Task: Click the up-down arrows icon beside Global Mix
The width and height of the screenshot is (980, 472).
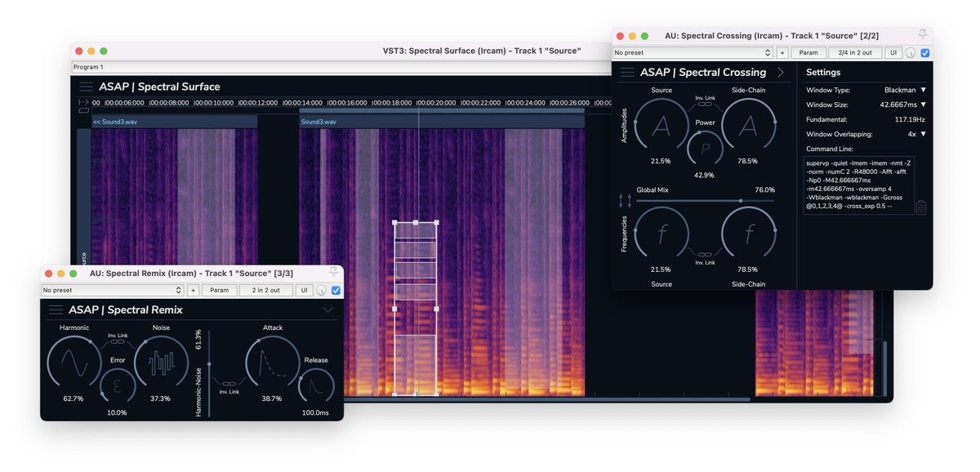Action: click(x=625, y=200)
